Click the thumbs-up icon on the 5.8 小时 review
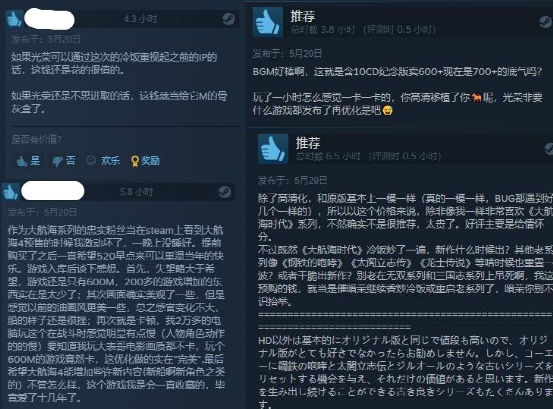Image resolution: width=553 pixels, height=409 pixels. click(x=10, y=192)
